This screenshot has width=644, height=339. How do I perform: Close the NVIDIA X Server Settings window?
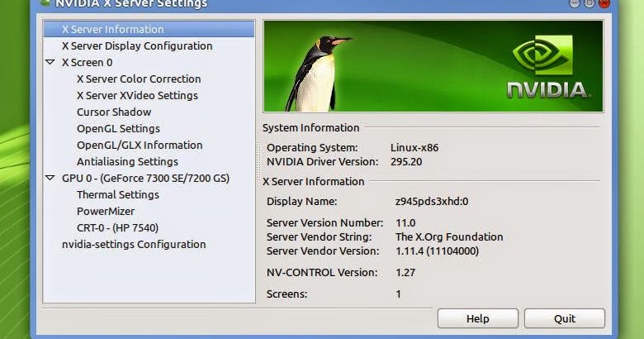[604, 3]
